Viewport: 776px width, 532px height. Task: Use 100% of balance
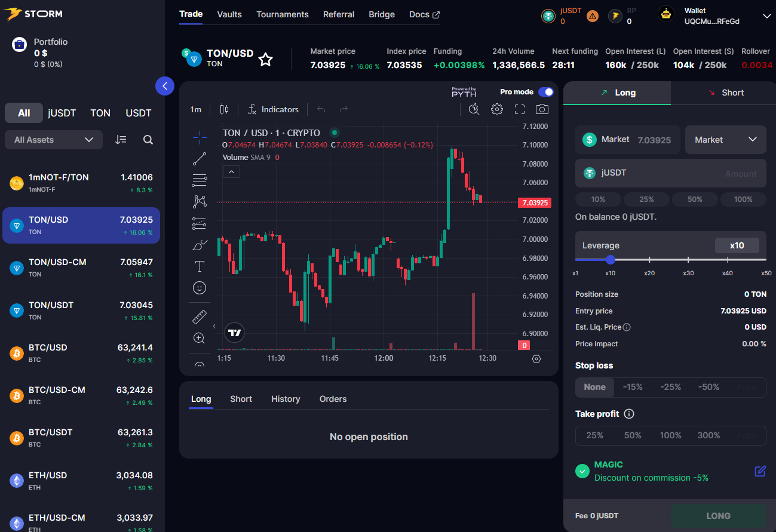(743, 199)
